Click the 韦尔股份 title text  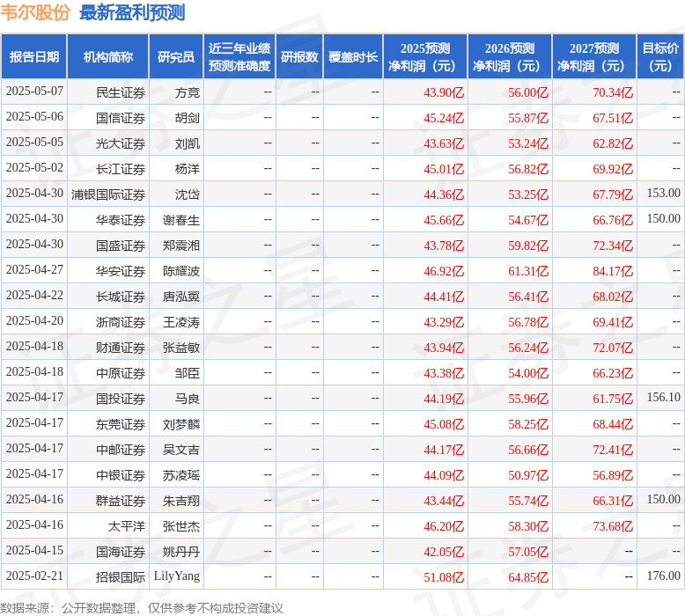tap(35, 12)
